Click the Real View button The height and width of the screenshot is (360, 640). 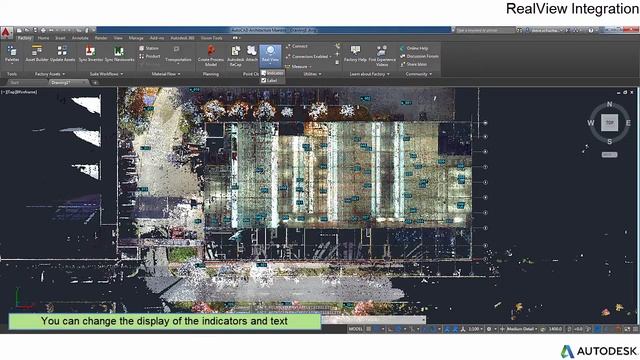[270, 55]
